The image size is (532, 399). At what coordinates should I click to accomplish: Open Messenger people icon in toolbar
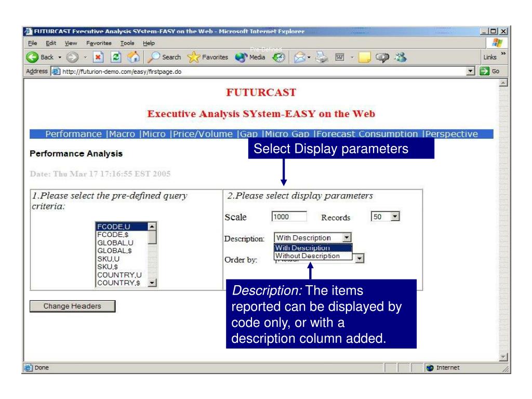401,57
